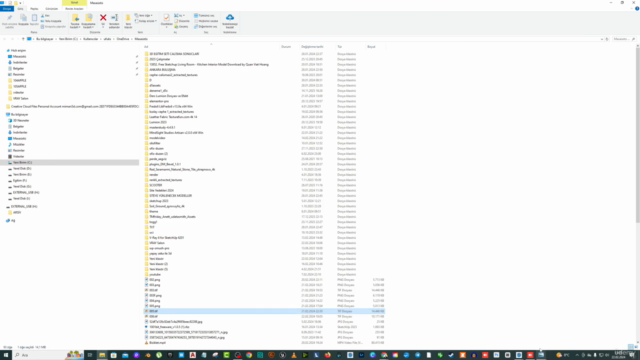
Task: Click Tümünü seç in the ribbon
Action: pyautogui.click(x=204, y=16)
